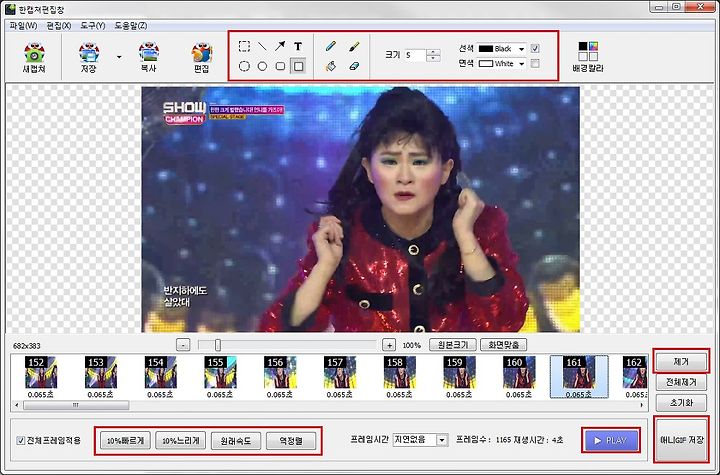The height and width of the screenshot is (475, 720).
Task: Click the 화면맞춤 fit to screen button
Action: pos(503,345)
